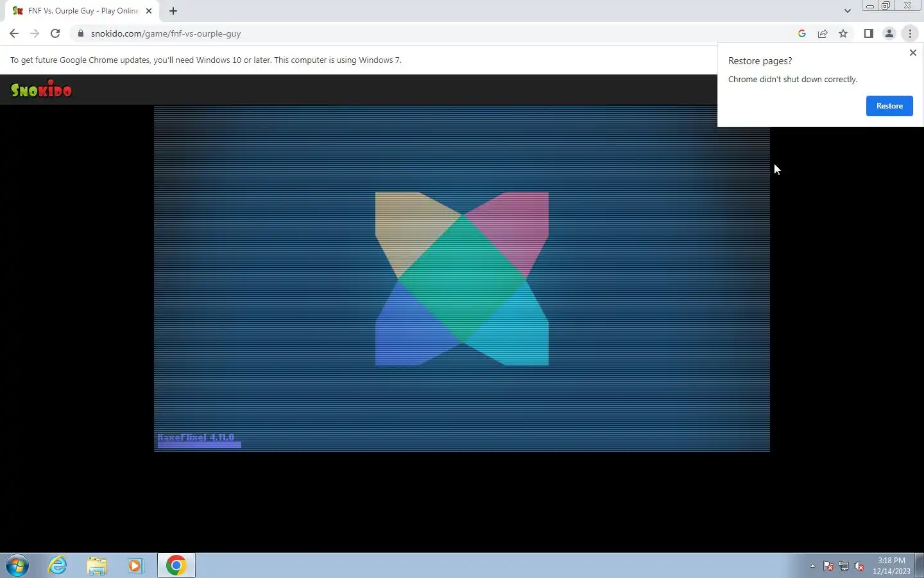This screenshot has height=578, width=924.
Task: Minimize the Chrome window
Action: click(870, 6)
